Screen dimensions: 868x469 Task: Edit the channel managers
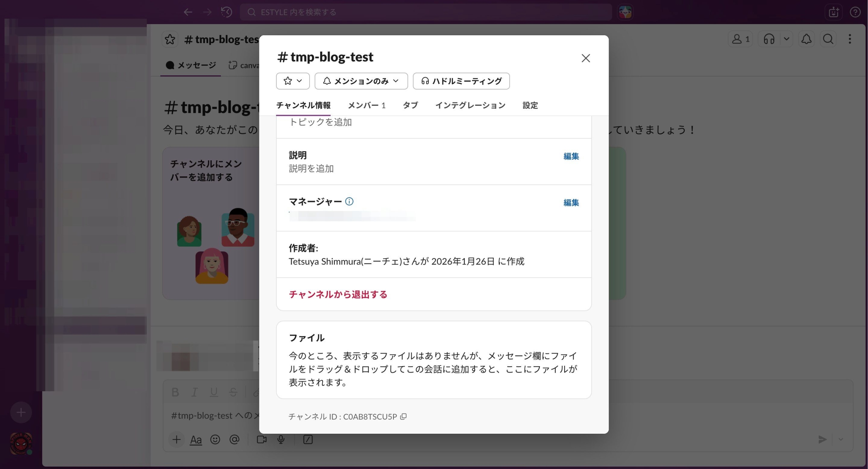[x=571, y=202]
